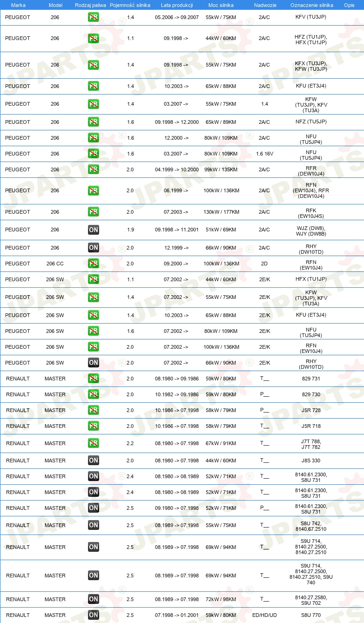Select the '1.9' engine capacity cell

(x=130, y=230)
